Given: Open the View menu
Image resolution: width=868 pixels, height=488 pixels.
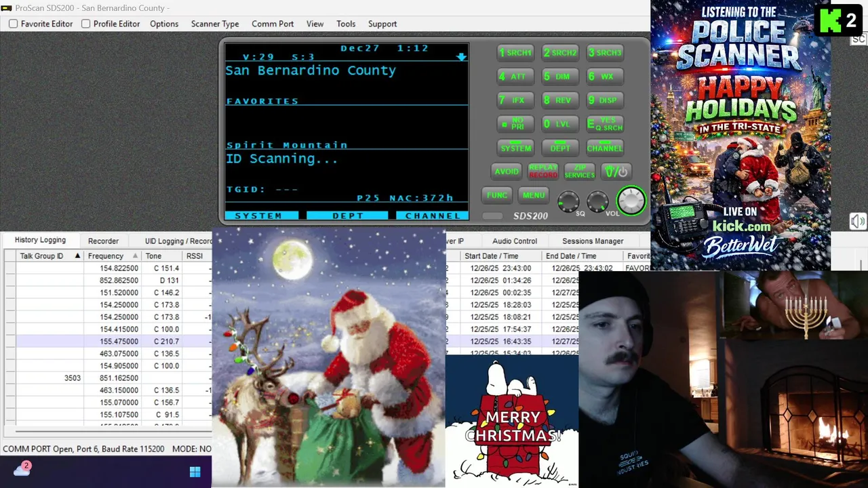Looking at the screenshot, I should 315,24.
